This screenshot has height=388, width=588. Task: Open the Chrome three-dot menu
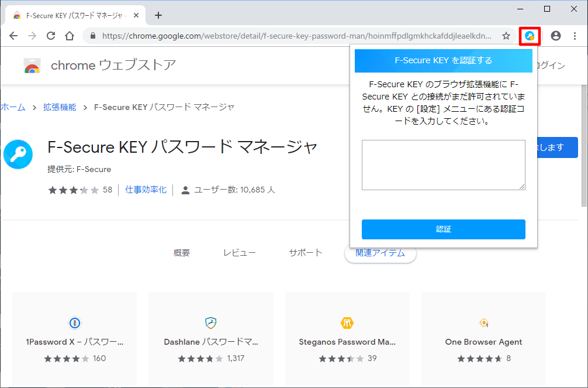point(575,36)
